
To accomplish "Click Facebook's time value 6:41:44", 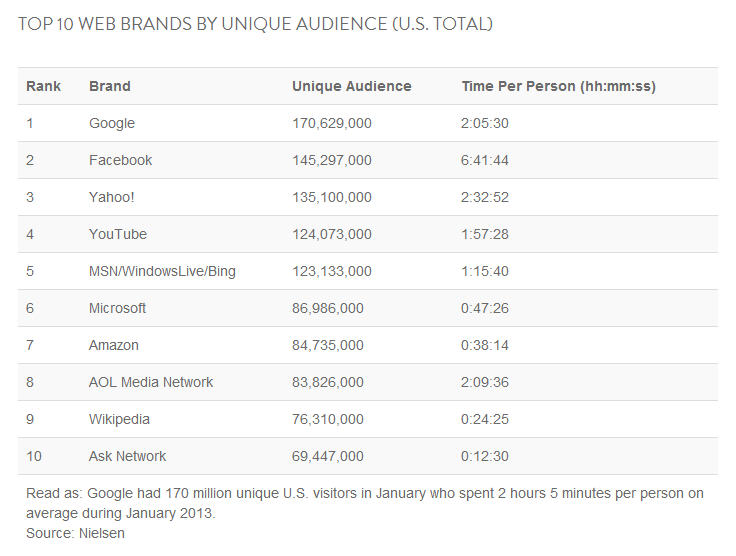I will pos(485,160).
